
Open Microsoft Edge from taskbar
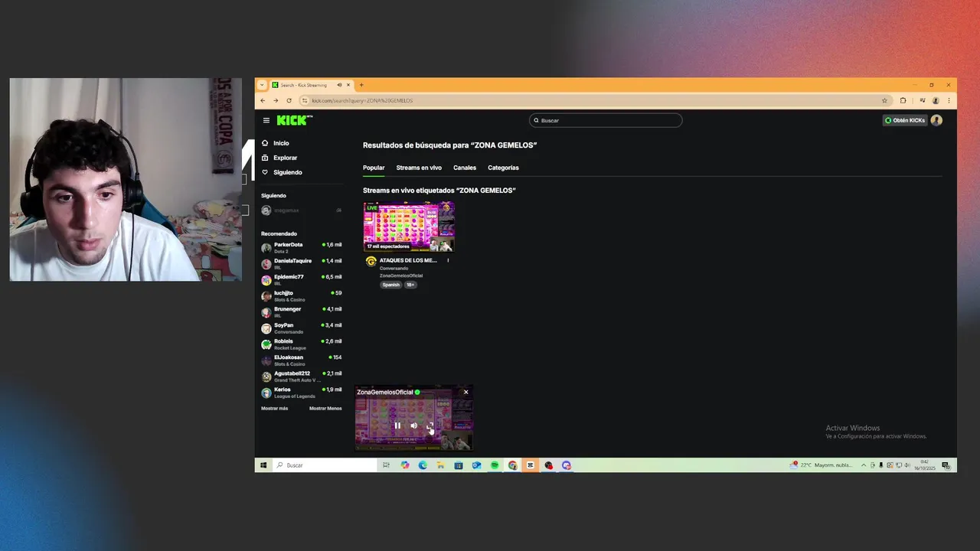coord(423,465)
